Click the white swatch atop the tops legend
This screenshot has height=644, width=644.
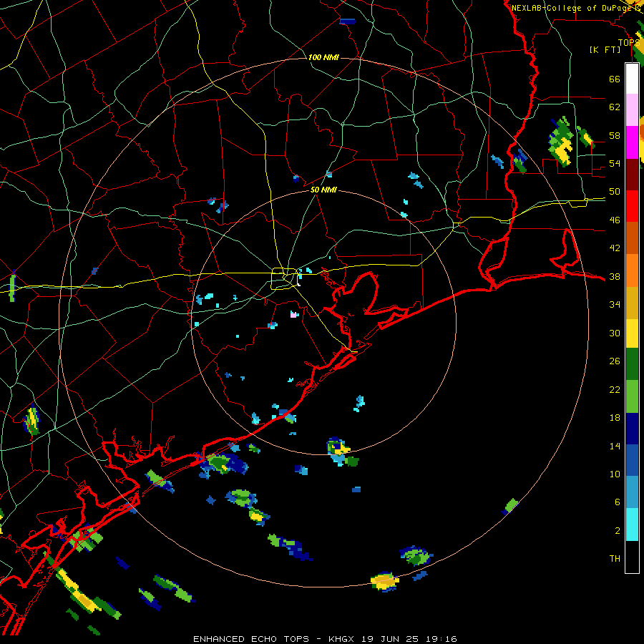pyautogui.click(x=632, y=79)
